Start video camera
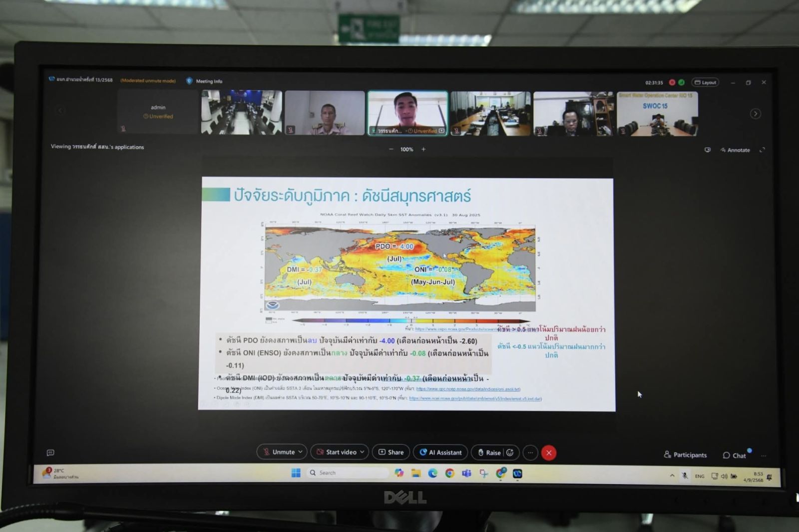This screenshot has height=532, width=799. 337,452
